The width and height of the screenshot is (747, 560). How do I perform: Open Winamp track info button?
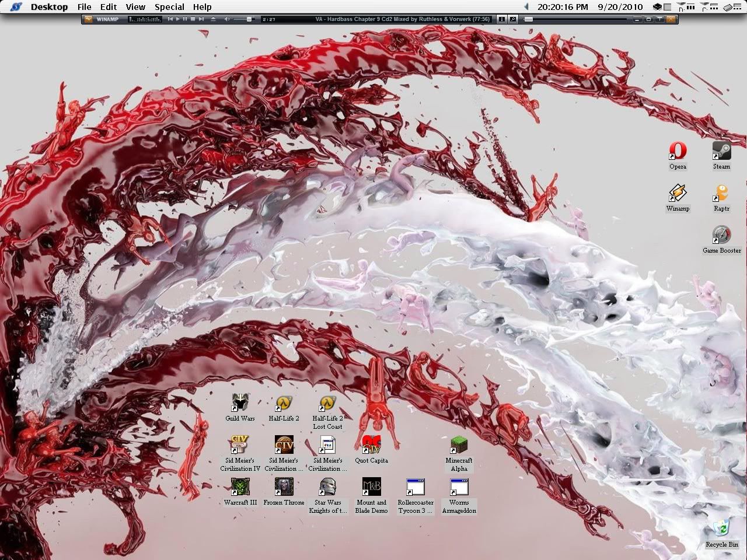click(502, 19)
